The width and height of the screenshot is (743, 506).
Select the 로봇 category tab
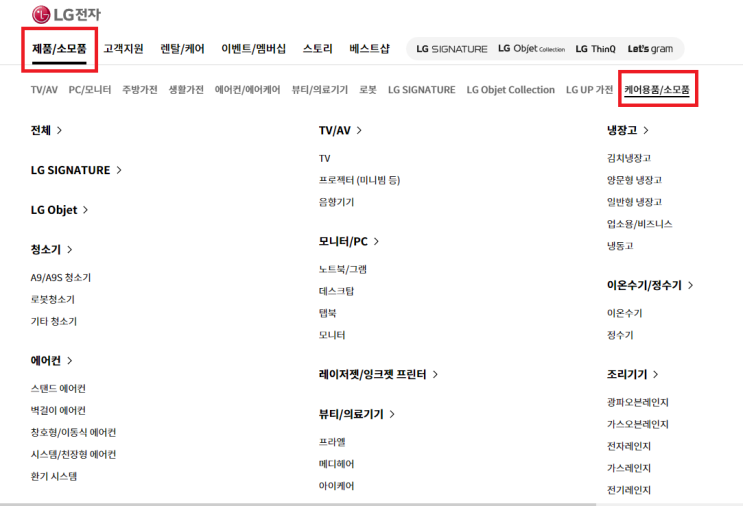(368, 90)
